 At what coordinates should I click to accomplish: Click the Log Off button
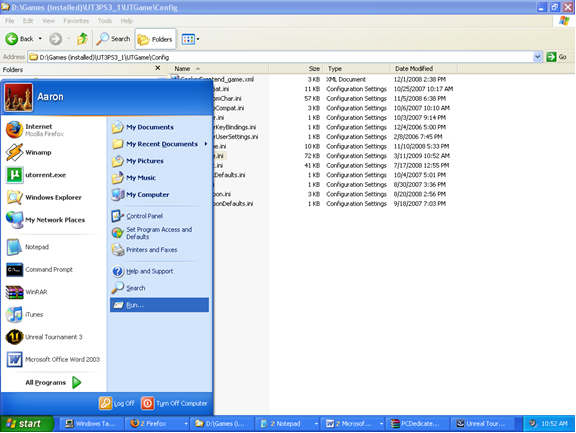[117, 403]
